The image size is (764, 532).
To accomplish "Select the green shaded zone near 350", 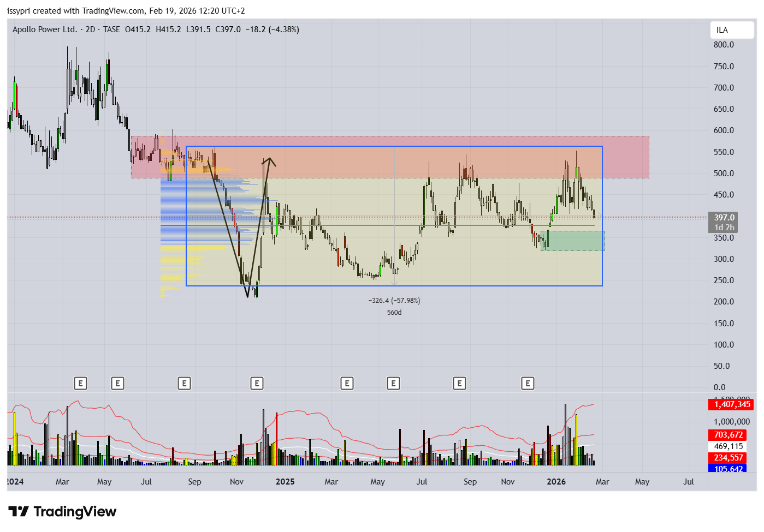I will (573, 241).
